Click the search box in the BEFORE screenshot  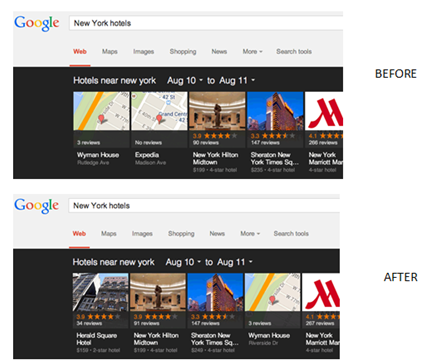206,23
